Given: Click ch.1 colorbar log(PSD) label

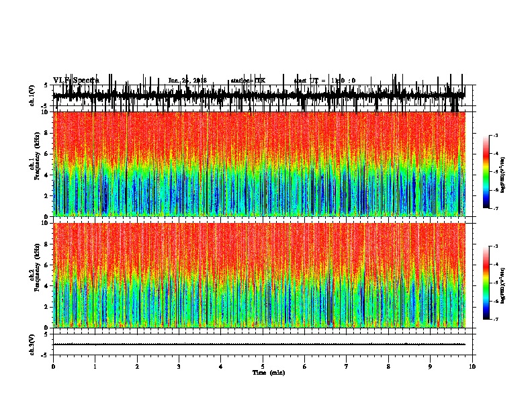Looking at the screenshot, I should click(x=502, y=175).
